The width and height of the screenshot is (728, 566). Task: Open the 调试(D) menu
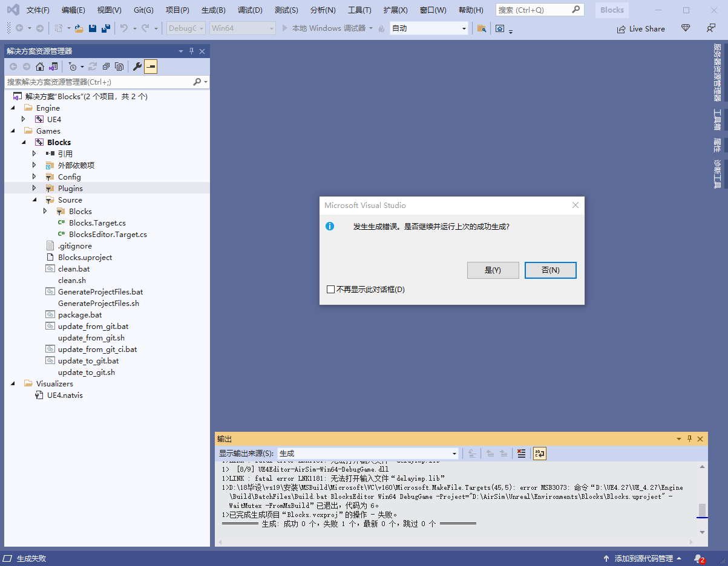click(x=250, y=10)
